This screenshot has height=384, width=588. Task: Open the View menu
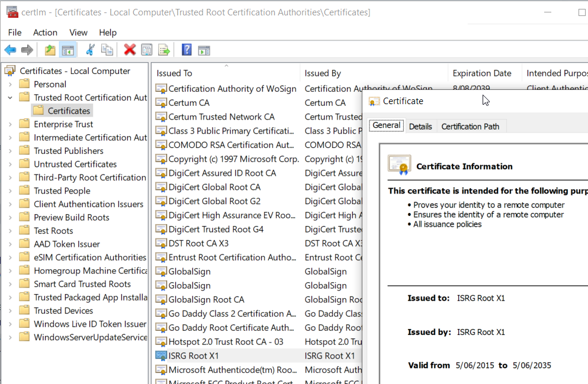pyautogui.click(x=78, y=33)
